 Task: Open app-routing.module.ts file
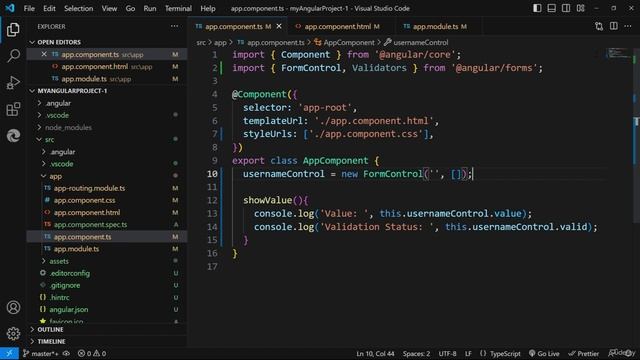pos(89,188)
